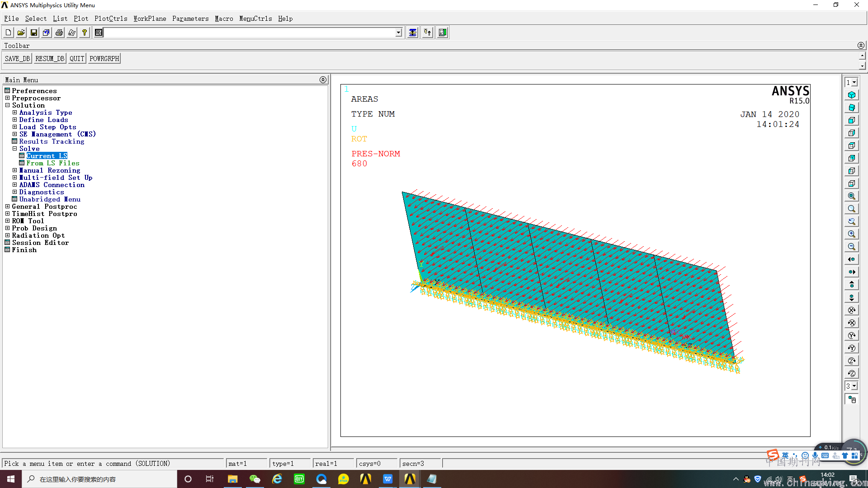Toggle Dynamic Model Mode icon

coord(852,399)
